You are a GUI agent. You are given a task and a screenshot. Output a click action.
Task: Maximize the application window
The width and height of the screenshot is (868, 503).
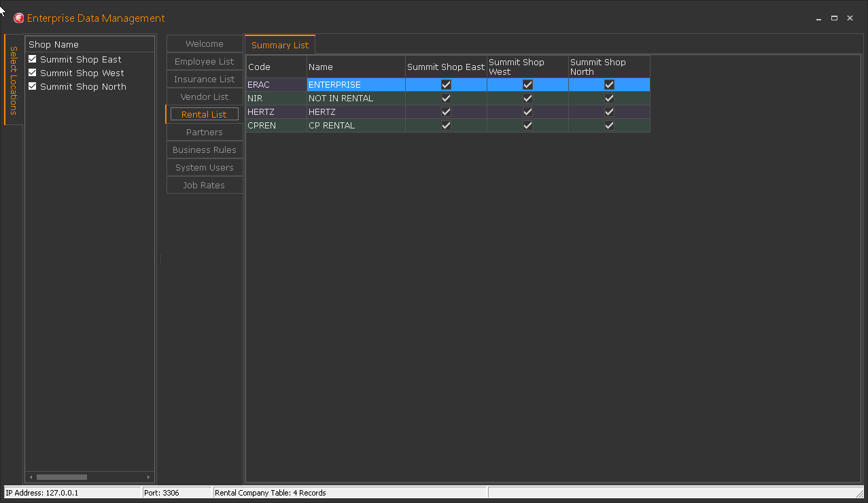[x=834, y=18]
